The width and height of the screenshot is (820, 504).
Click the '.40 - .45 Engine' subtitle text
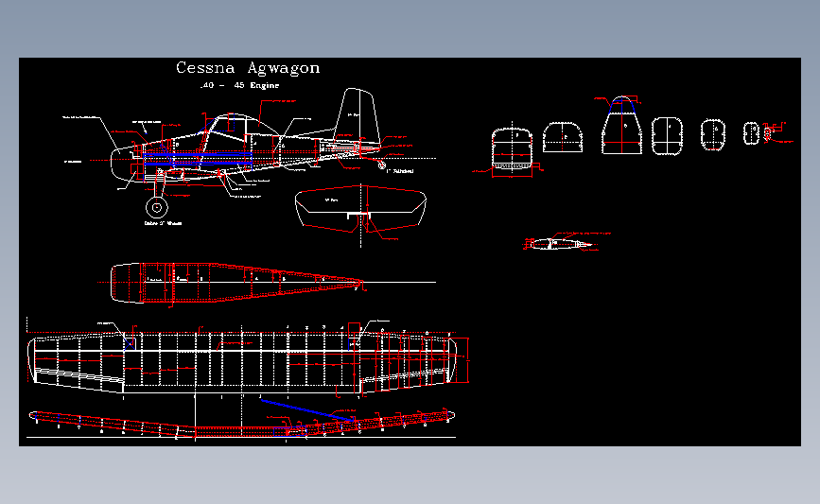240,85
